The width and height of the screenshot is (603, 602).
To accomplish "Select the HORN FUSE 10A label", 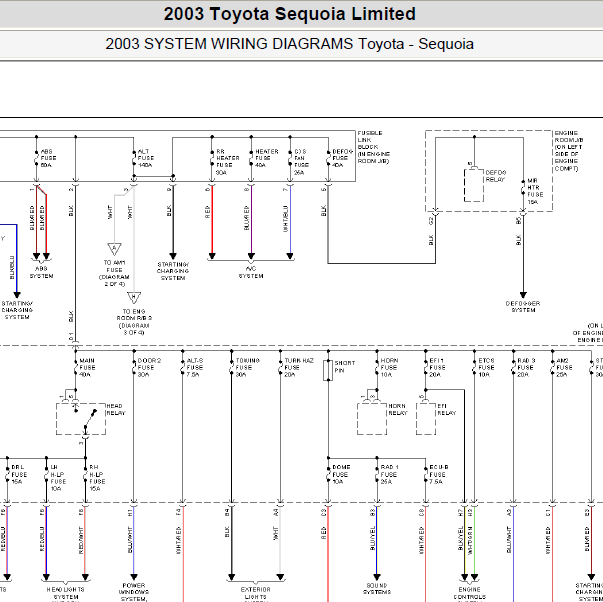I will [389, 367].
